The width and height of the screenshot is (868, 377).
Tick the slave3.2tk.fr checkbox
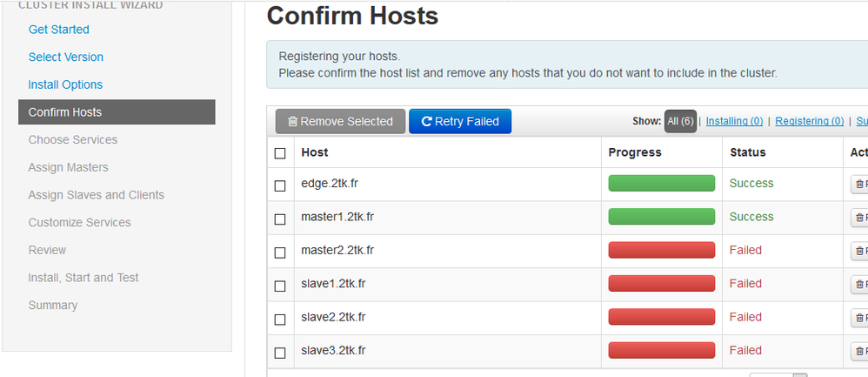point(280,353)
